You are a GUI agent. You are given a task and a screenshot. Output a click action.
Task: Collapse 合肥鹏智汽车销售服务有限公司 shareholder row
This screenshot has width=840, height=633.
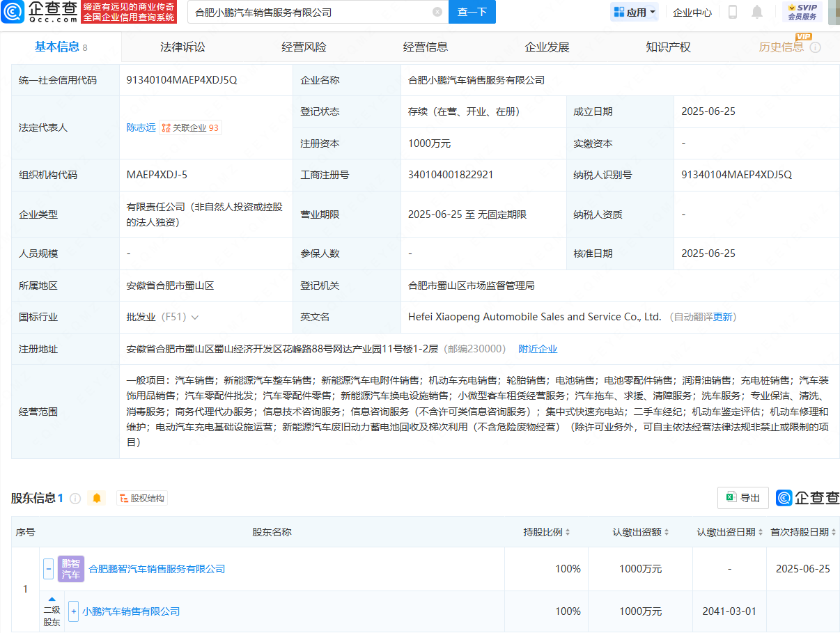pos(48,568)
